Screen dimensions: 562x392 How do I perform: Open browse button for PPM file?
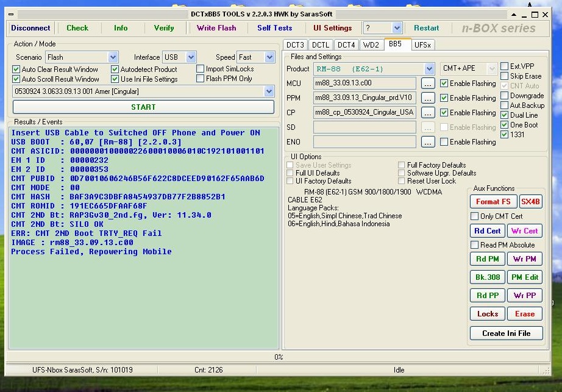point(427,98)
